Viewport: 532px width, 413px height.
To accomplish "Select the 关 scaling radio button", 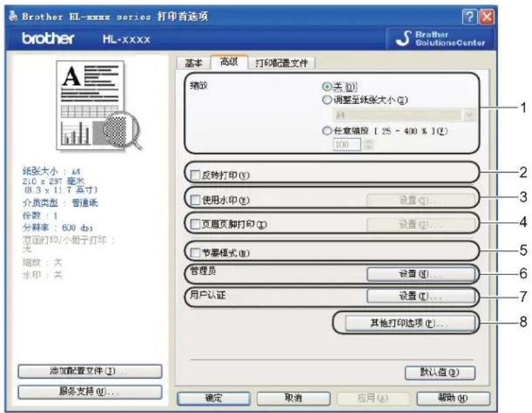I will click(327, 87).
